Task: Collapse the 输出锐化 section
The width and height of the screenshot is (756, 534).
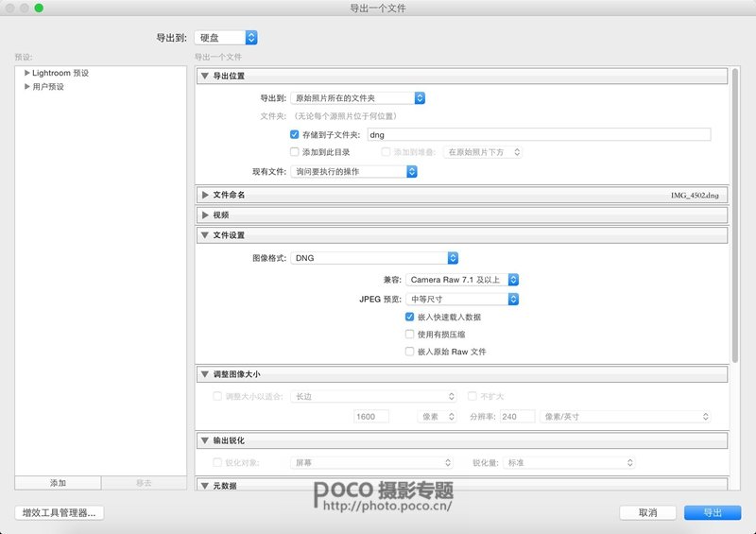Action: pos(205,441)
